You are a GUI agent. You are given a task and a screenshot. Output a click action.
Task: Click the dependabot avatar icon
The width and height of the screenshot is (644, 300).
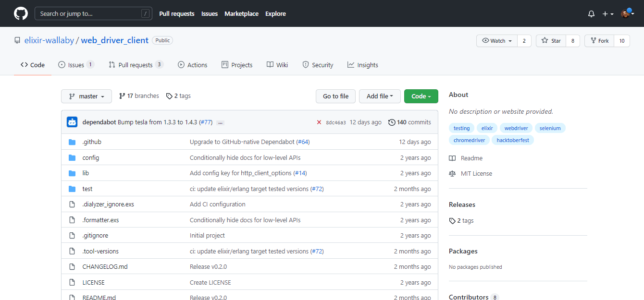(72, 122)
